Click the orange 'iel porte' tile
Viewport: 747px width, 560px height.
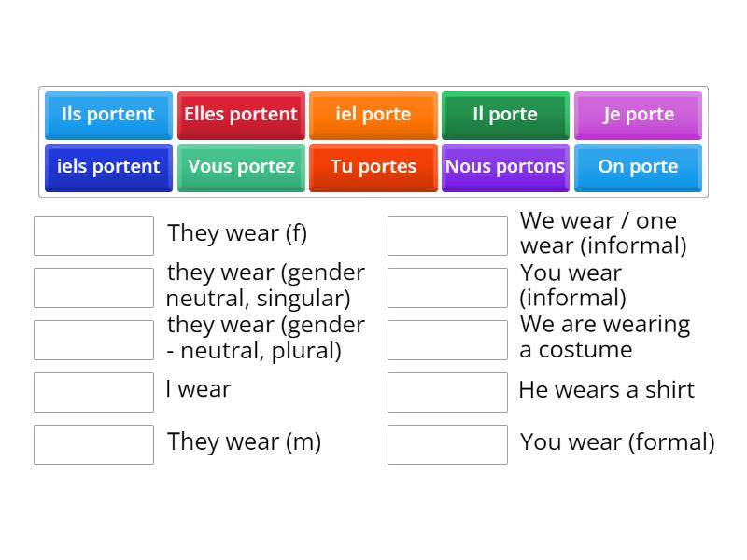(373, 115)
